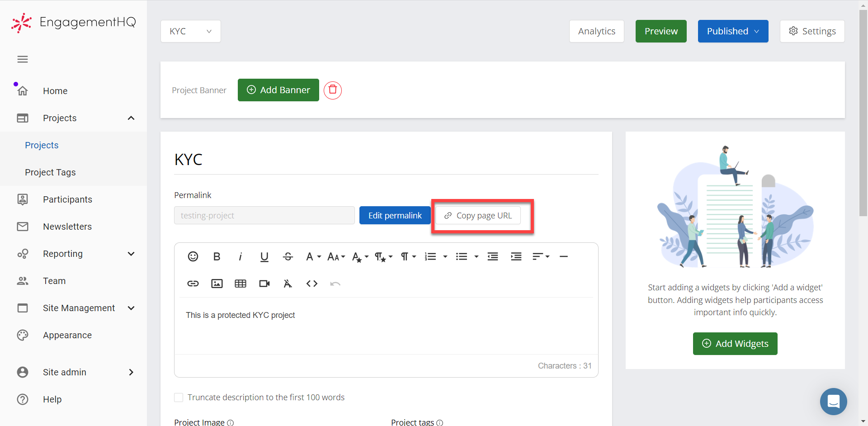Screen dimensions: 868x426
Task: Increase indent in the editor
Action: tap(516, 256)
